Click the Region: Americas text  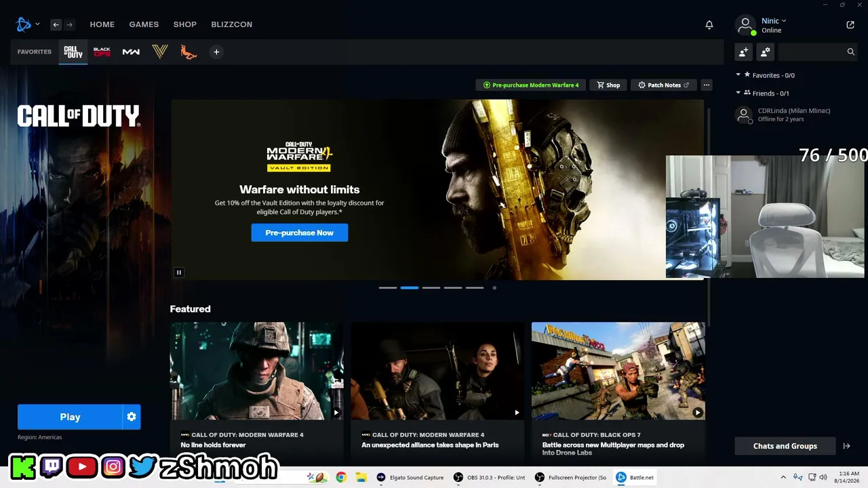[40, 437]
